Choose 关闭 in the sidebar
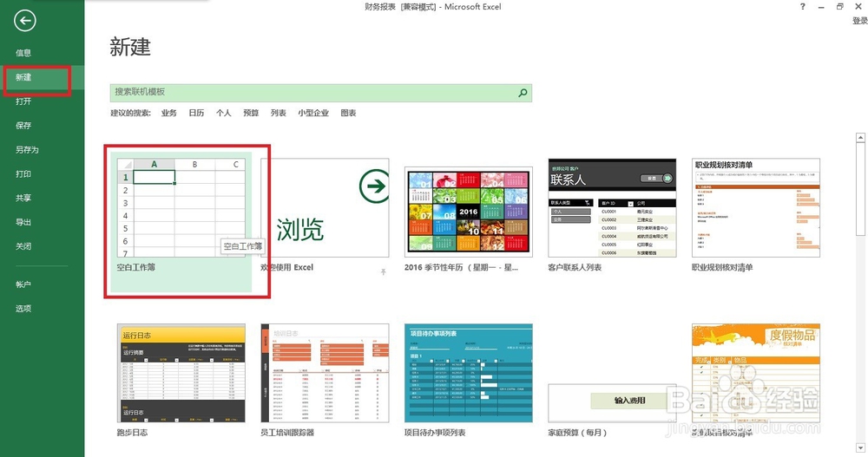The width and height of the screenshot is (868, 457). coord(23,246)
